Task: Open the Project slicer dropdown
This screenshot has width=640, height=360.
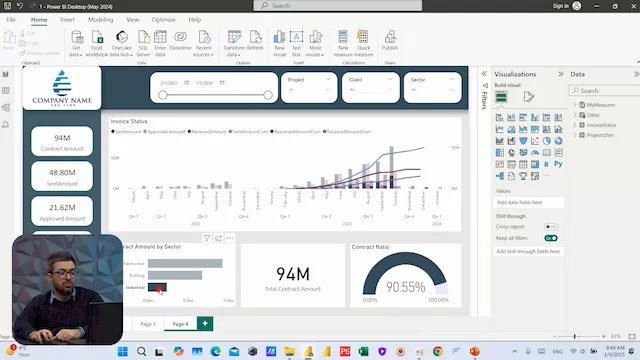Action: (x=327, y=79)
